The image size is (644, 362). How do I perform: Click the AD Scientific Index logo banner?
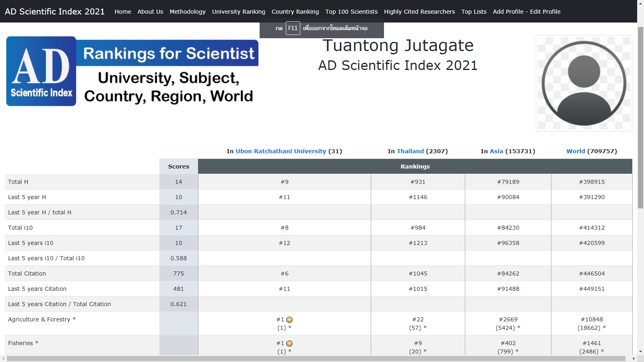(132, 71)
